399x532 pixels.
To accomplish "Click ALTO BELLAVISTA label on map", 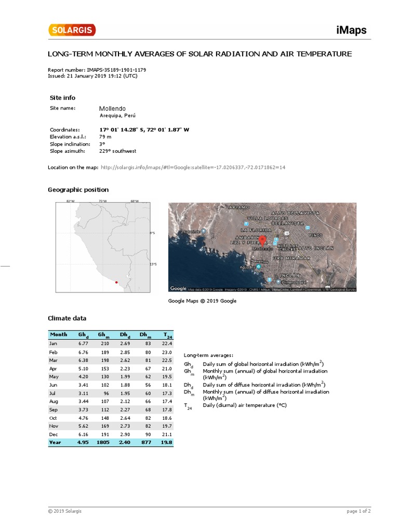I will click(295, 213).
